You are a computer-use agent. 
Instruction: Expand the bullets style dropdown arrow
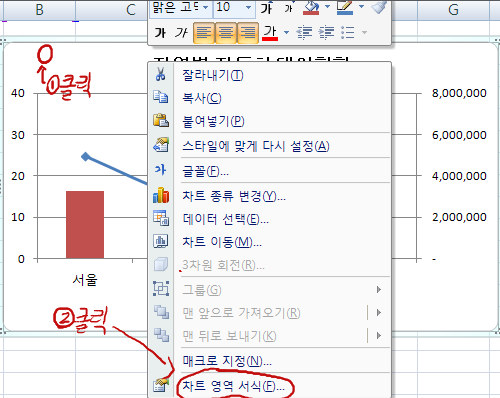(364, 33)
